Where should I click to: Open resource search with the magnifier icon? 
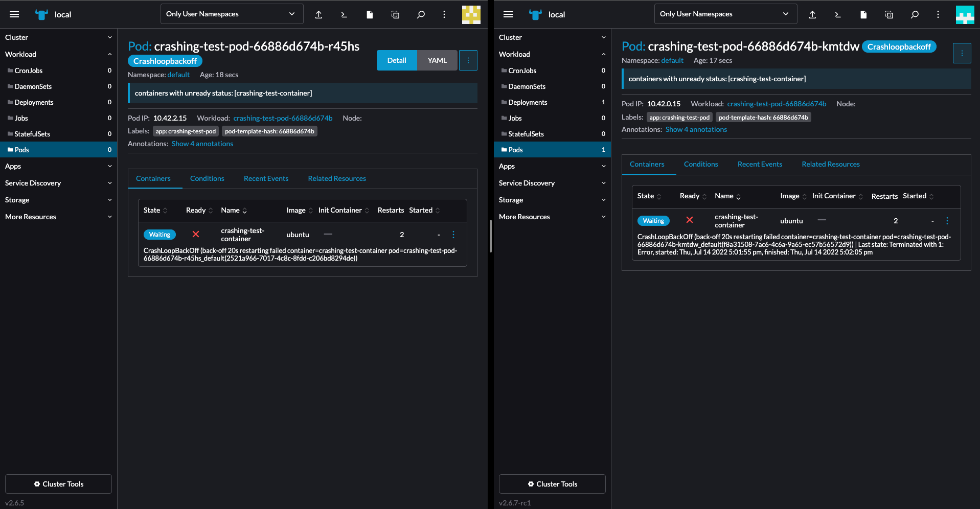point(420,14)
